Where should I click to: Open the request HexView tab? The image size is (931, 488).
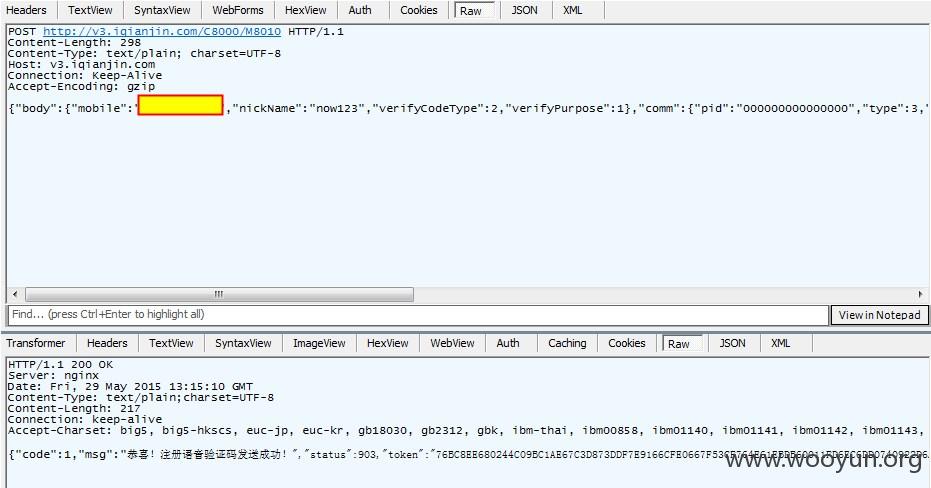click(x=306, y=10)
